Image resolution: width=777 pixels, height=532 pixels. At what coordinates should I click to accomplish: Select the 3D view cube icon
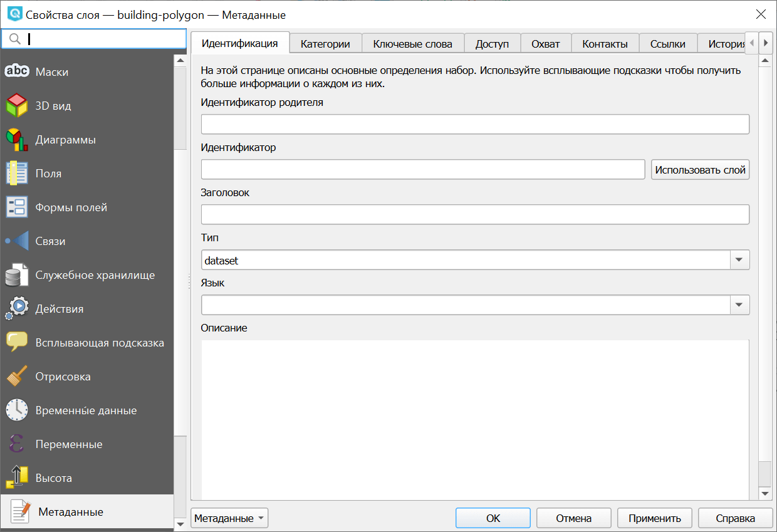(x=17, y=105)
